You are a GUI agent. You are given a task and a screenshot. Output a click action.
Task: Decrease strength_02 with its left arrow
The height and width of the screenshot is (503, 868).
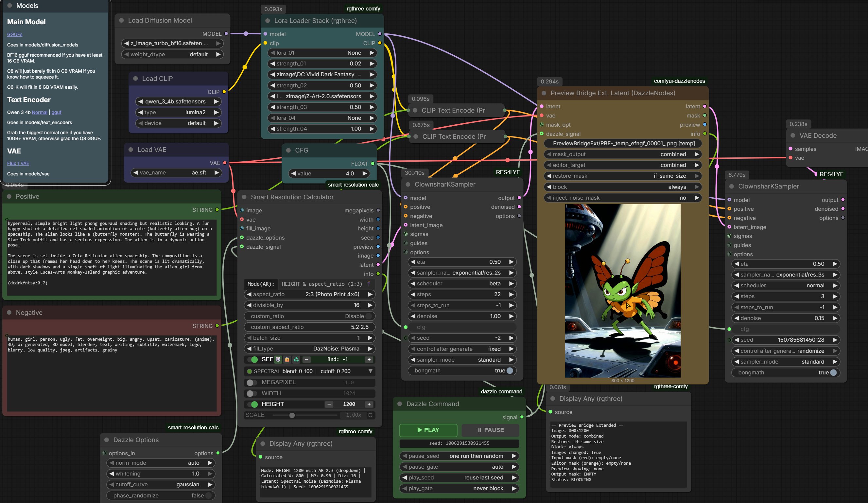pyautogui.click(x=272, y=85)
